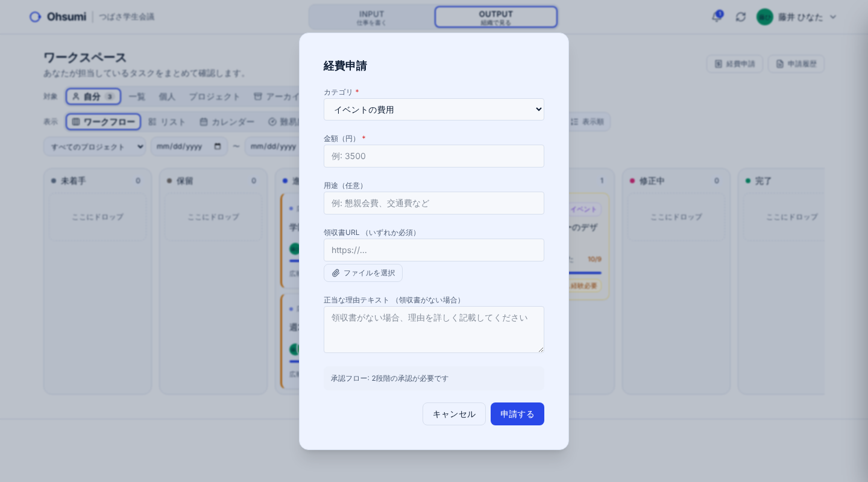Cancel the expense request with キャンセル
868x482 pixels.
[454, 414]
